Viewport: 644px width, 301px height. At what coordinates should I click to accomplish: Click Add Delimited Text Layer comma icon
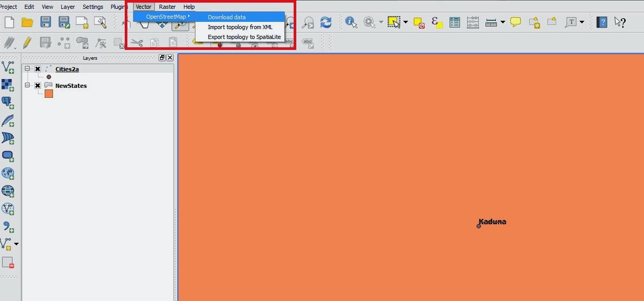pyautogui.click(x=8, y=227)
